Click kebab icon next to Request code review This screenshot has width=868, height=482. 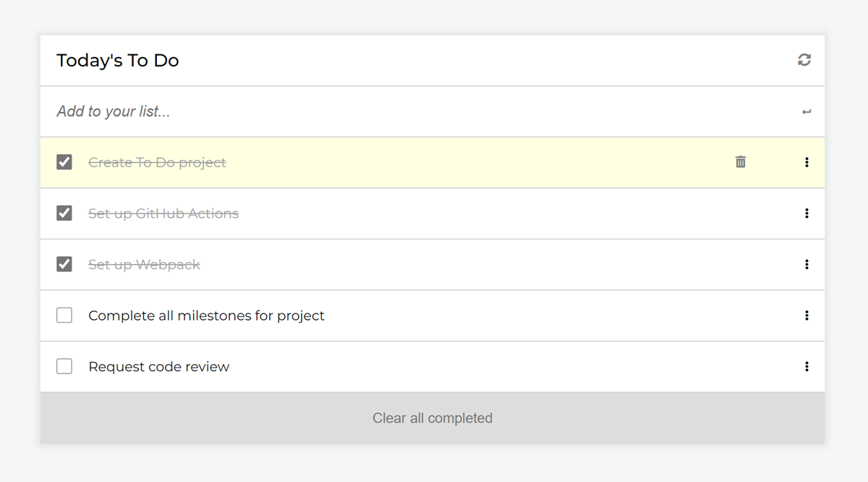click(807, 367)
